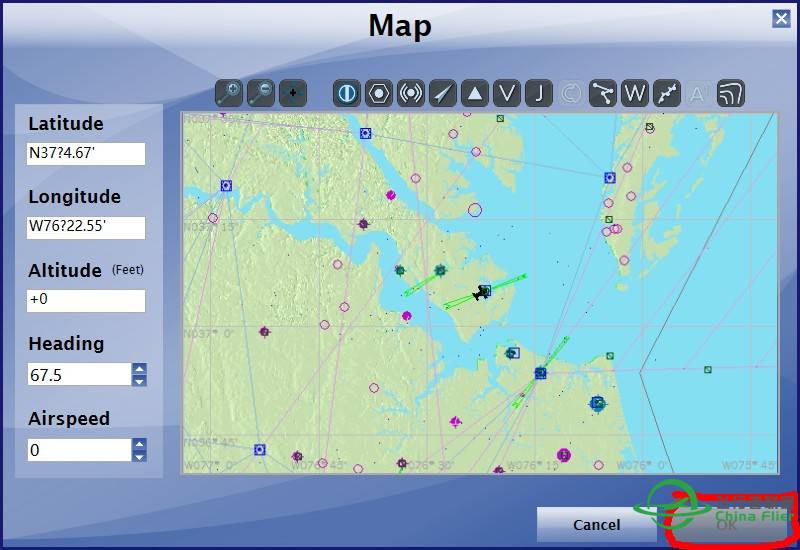Increase Airspeed value with up arrow
The height and width of the screenshot is (550, 800).
tap(139, 444)
